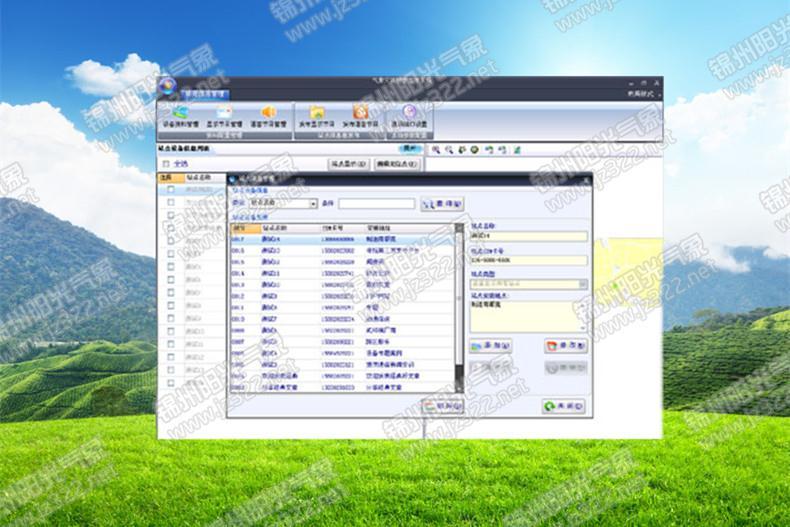Click the search button beside condition field
Screen dimensions: 790x527
tap(441, 203)
